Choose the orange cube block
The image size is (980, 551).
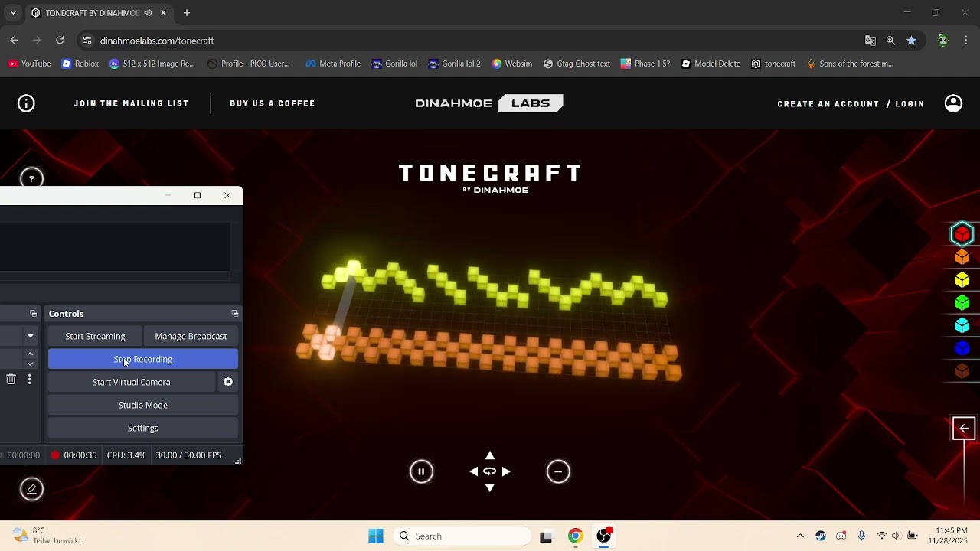click(962, 257)
